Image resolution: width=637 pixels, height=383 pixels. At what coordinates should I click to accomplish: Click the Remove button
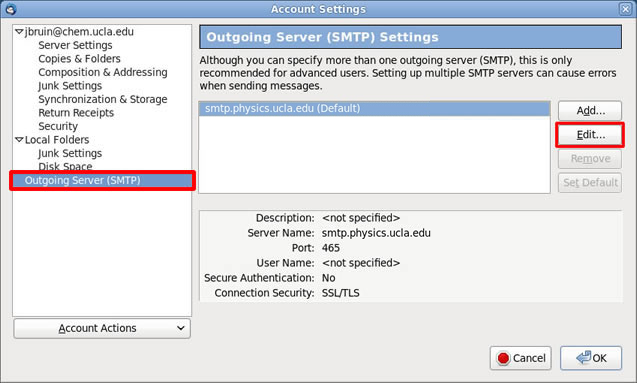[x=590, y=158]
